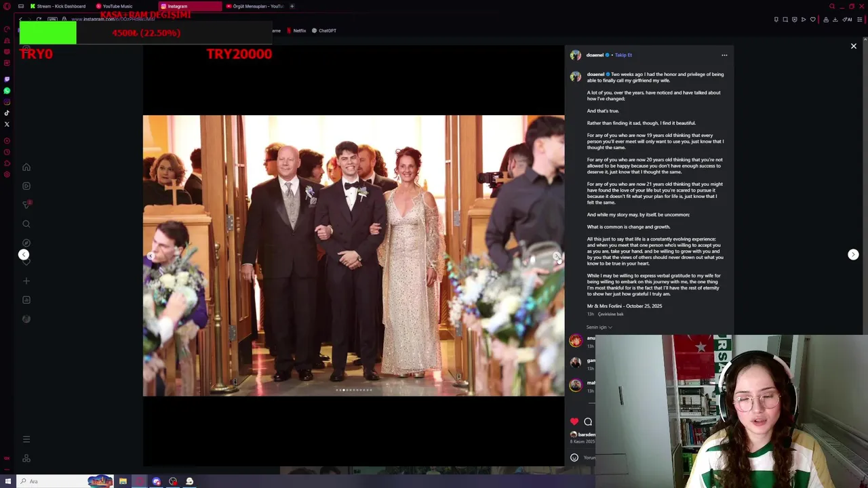Show previous photo in carousel

[x=150, y=256]
